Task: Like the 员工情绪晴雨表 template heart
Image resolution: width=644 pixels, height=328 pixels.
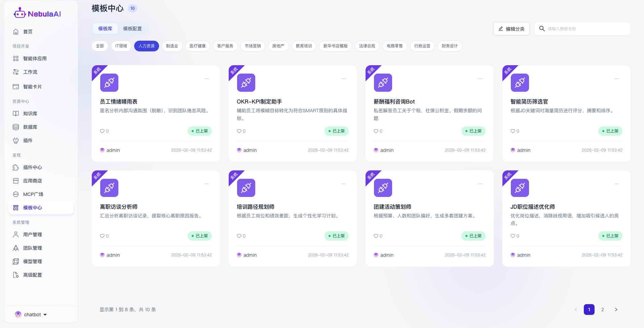Action: coord(102,131)
